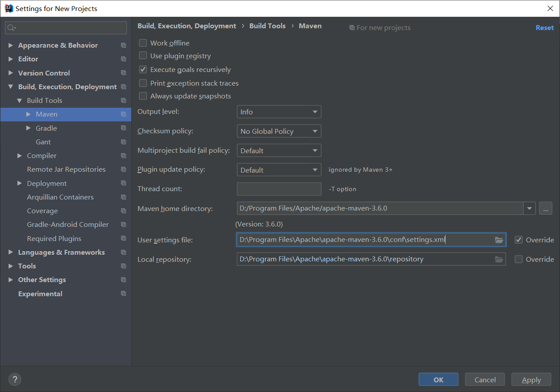Click Build, Execution, Deployment in the breadcrumb
The width and height of the screenshot is (560, 392).
[187, 26]
